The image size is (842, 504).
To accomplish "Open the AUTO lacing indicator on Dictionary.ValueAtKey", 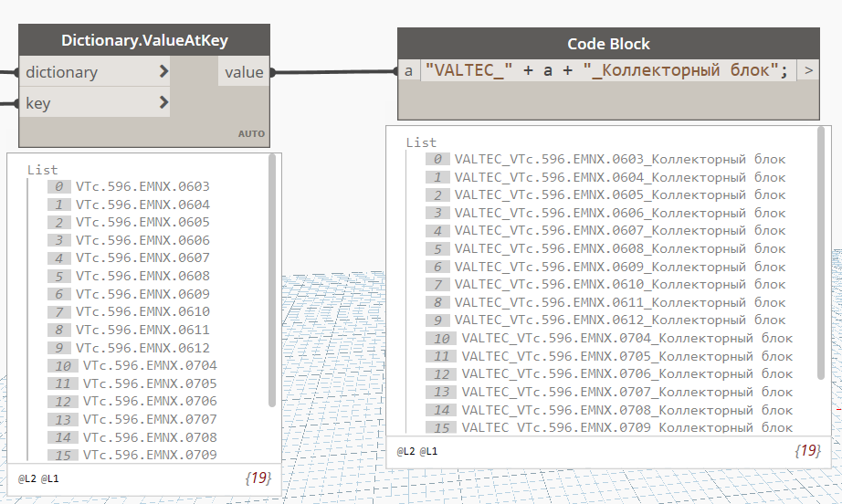I will tap(251, 133).
